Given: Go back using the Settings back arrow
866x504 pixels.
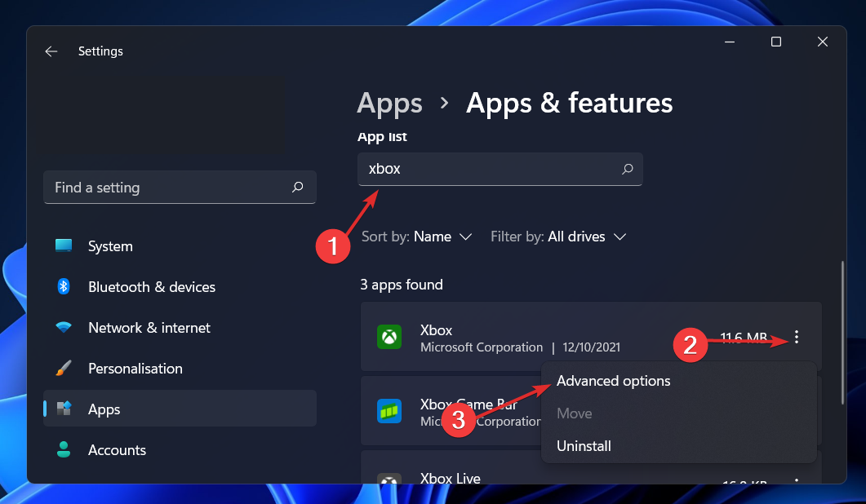Looking at the screenshot, I should coord(51,51).
